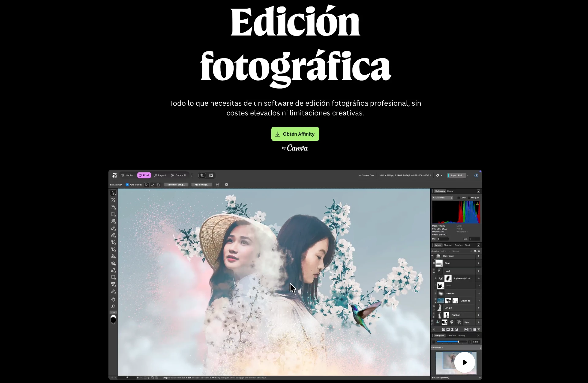Image resolution: width=588 pixels, height=383 pixels.
Task: Hide the Clouds bg layer
Action: 478,301
